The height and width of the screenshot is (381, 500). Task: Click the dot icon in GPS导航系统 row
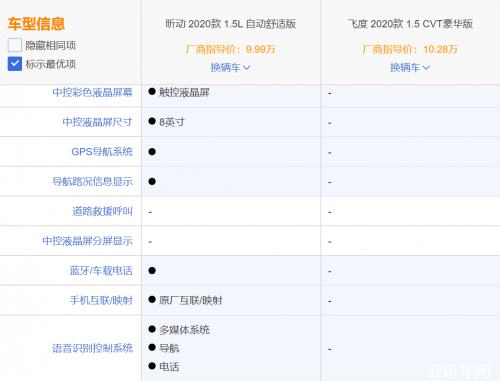(x=152, y=152)
